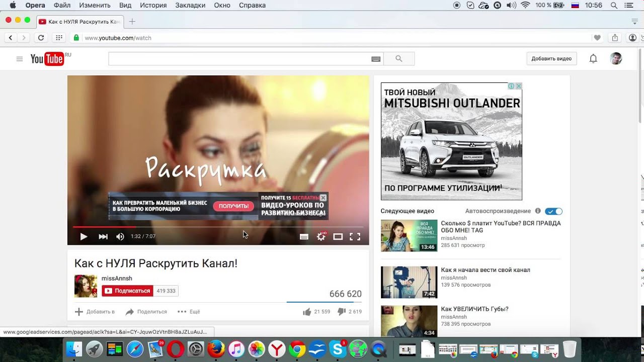This screenshot has height=362, width=644.
Task: Expand the Ещё more actions menu
Action: tap(189, 312)
